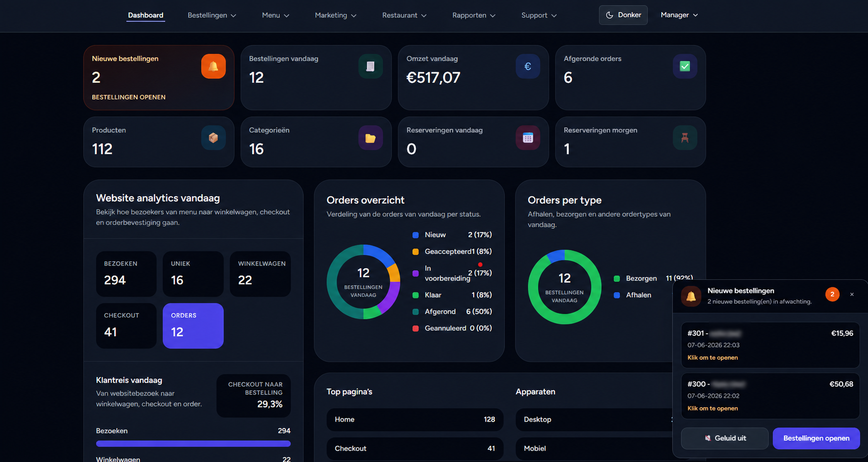Click the moon icon on the Donker button
Screen dimensions: 868x462
tap(609, 15)
